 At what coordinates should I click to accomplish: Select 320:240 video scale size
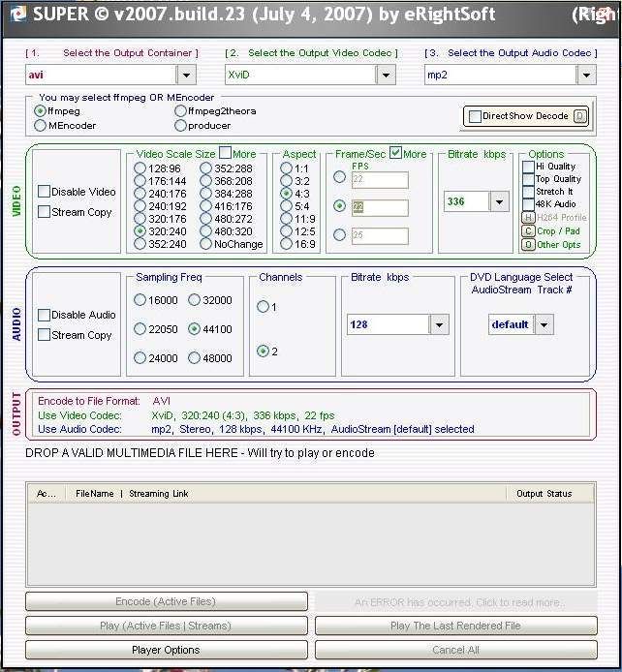pyautogui.click(x=140, y=231)
